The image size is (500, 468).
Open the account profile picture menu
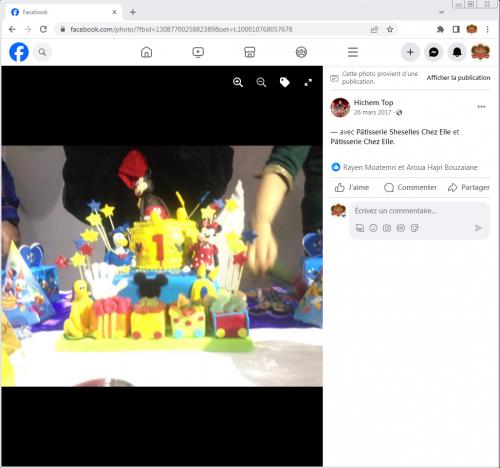click(x=480, y=52)
